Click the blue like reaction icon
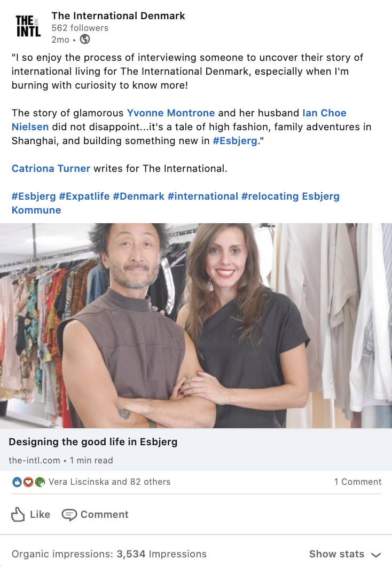The width and height of the screenshot is (392, 567). tap(17, 482)
